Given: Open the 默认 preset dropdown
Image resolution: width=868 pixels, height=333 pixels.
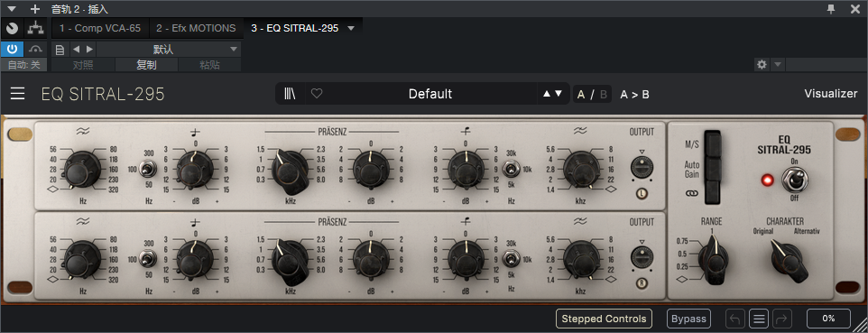Looking at the screenshot, I should (x=169, y=50).
